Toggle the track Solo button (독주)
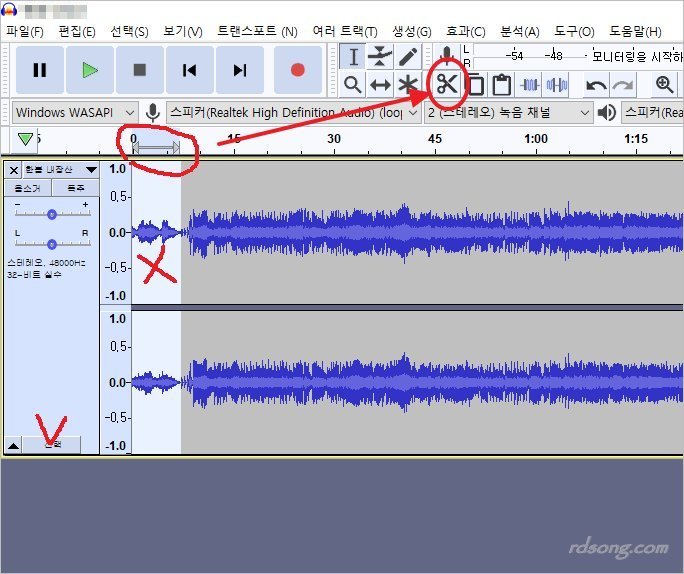The height and width of the screenshot is (574, 684). (x=75, y=187)
